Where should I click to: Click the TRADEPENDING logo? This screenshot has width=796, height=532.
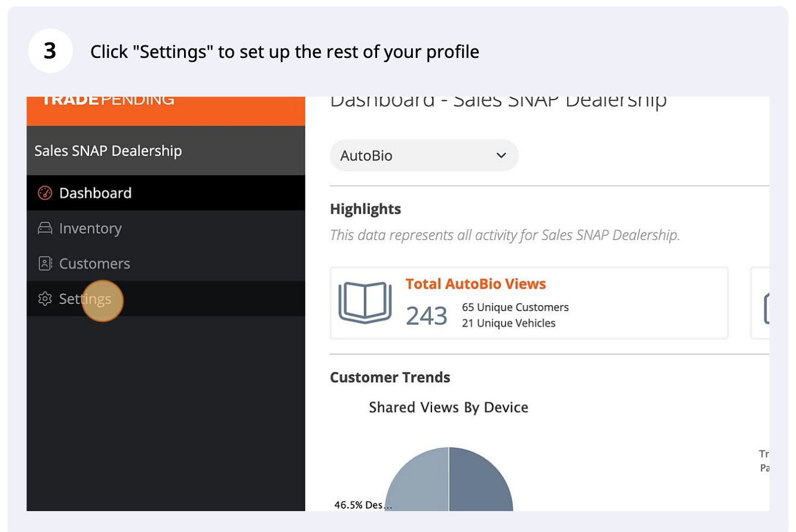[108, 99]
